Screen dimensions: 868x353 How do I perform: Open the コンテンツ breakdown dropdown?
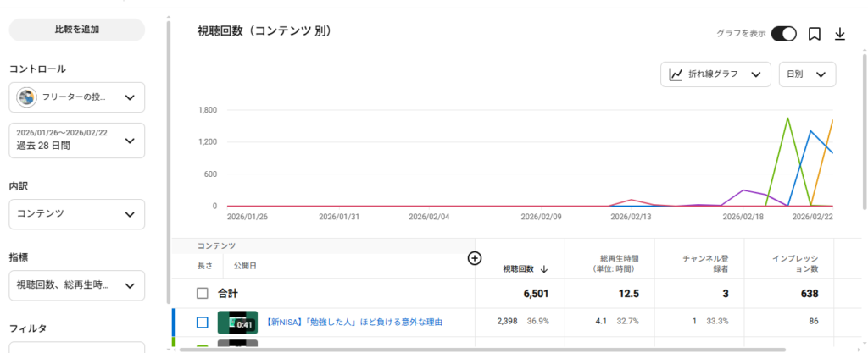coord(76,215)
